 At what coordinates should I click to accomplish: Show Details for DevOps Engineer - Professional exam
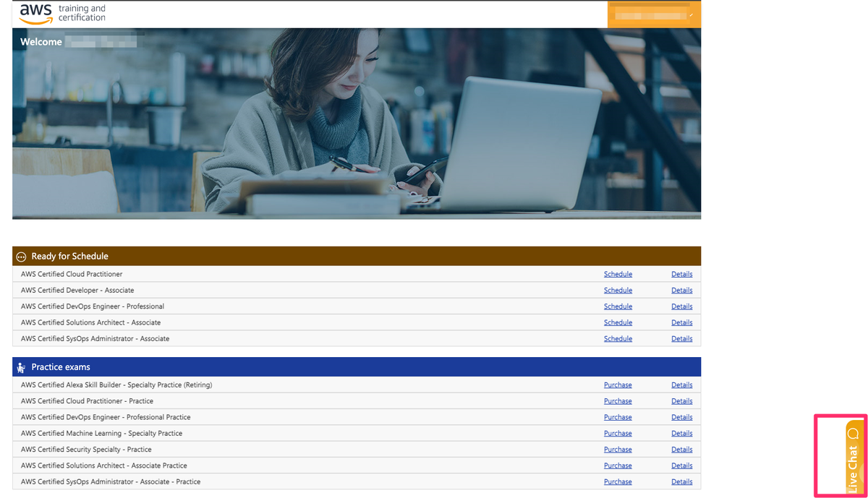[x=681, y=306]
